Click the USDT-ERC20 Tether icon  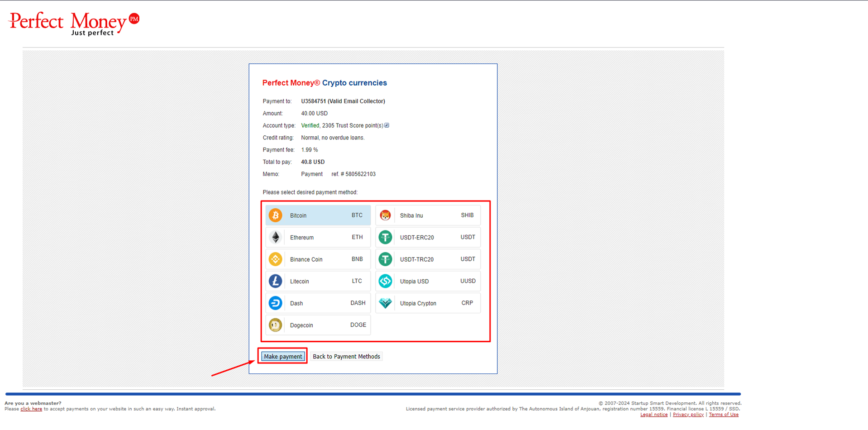pos(385,237)
